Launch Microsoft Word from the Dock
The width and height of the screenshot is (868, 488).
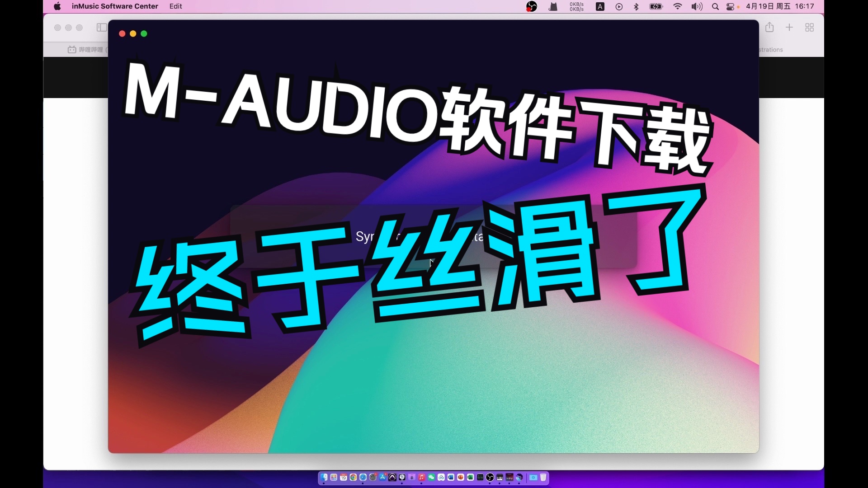451,477
